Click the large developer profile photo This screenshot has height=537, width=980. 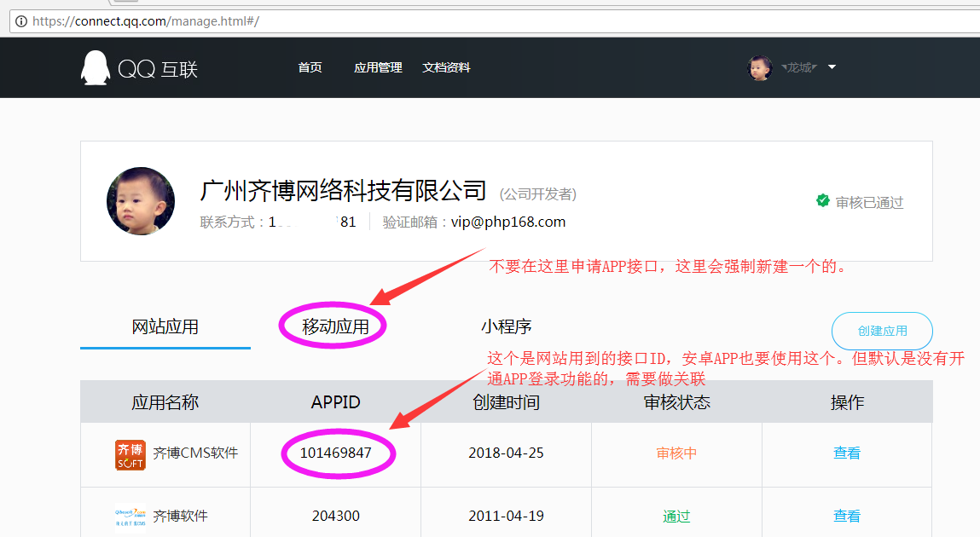141,201
